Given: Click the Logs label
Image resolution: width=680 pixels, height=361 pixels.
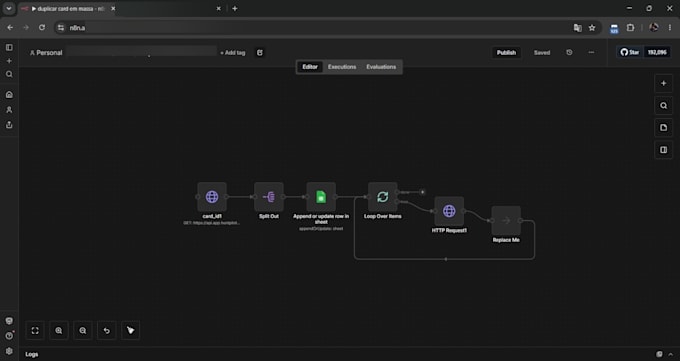Looking at the screenshot, I should pyautogui.click(x=32, y=354).
